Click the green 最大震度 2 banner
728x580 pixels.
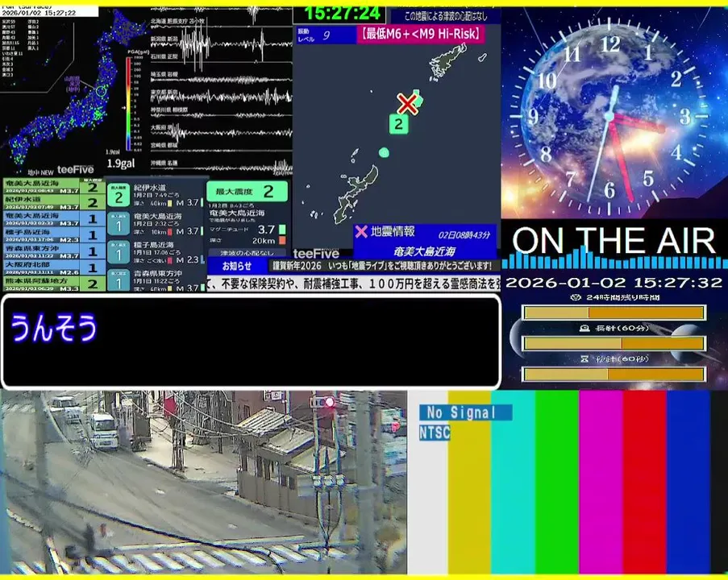pos(247,191)
